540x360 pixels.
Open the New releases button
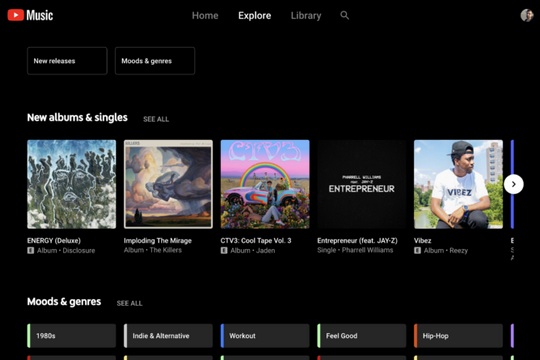click(x=67, y=61)
